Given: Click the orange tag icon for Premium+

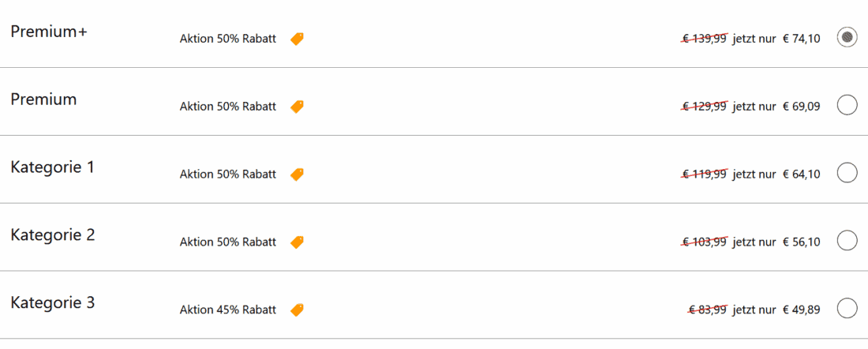Looking at the screenshot, I should pyautogui.click(x=297, y=39).
